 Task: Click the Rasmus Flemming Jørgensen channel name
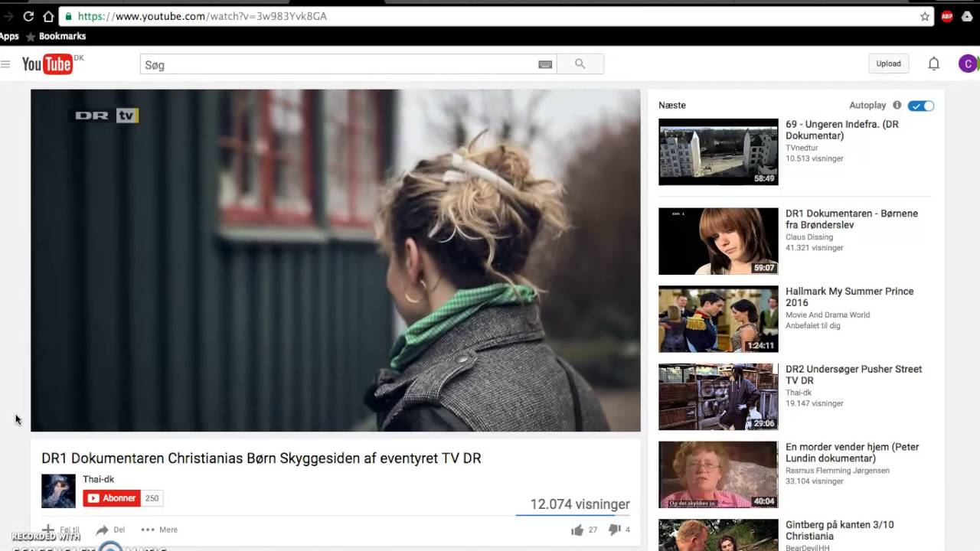tap(838, 471)
